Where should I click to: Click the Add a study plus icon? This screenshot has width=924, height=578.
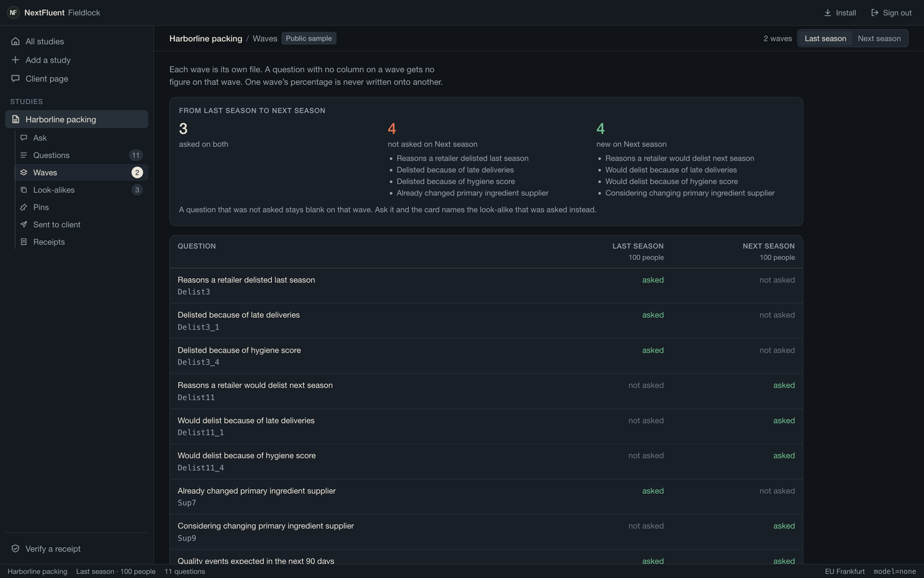point(15,60)
